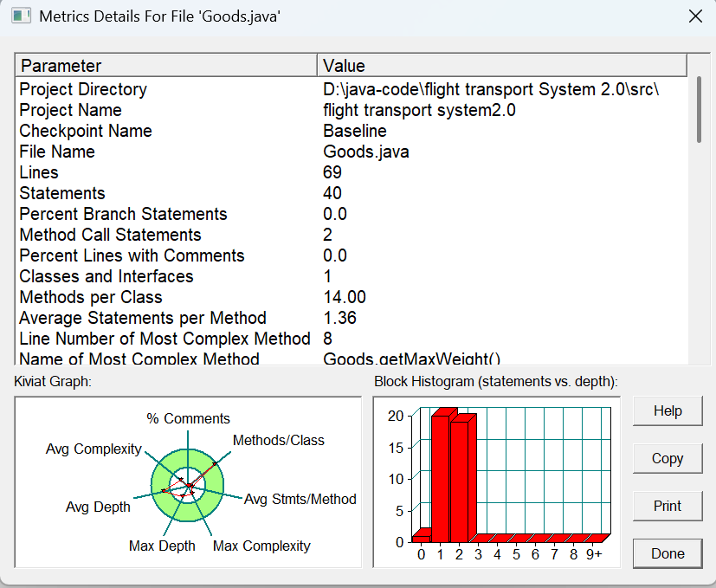This screenshot has height=588, width=716.
Task: Select Percent Branch Statements row
Action: [x=123, y=214]
